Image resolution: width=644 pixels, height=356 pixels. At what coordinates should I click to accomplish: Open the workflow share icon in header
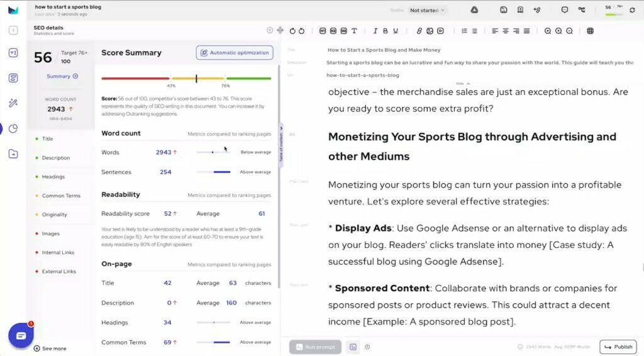pyautogui.click(x=582, y=10)
